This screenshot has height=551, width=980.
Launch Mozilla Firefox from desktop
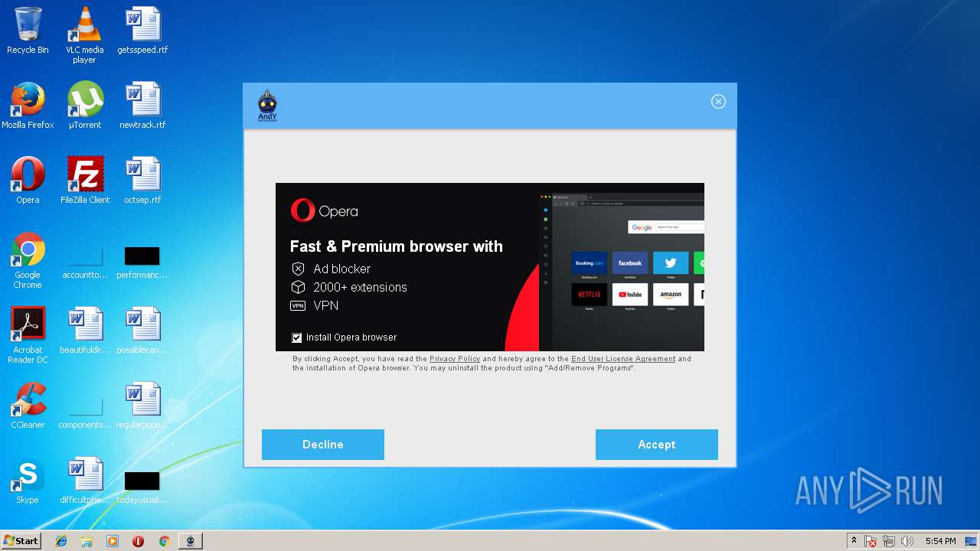tap(28, 106)
